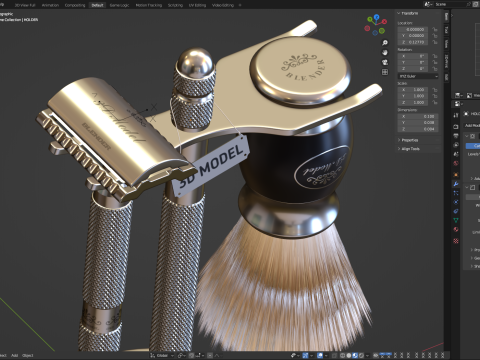
Task: Click the transform orientation icon beside Global
Action: click(152, 355)
